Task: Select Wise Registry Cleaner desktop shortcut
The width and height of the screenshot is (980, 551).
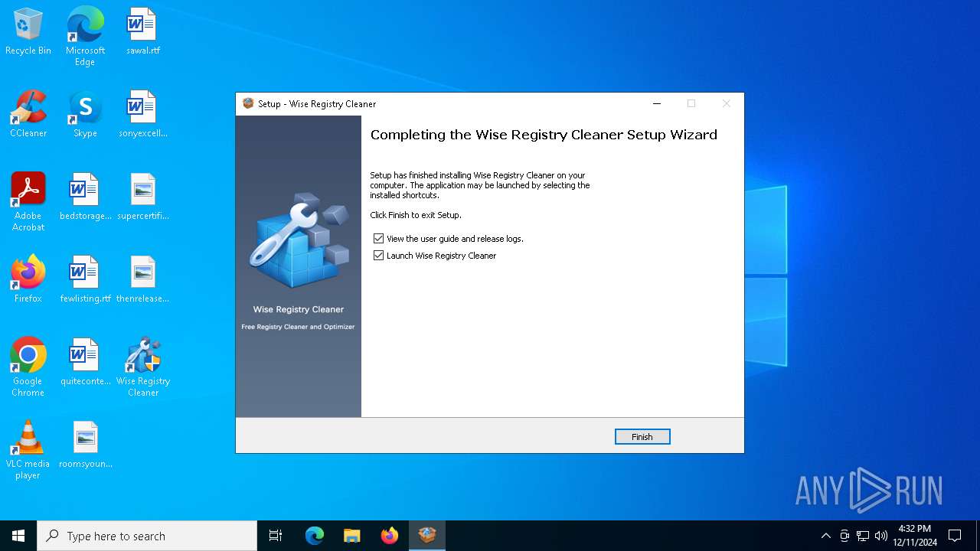Action: 143,367
